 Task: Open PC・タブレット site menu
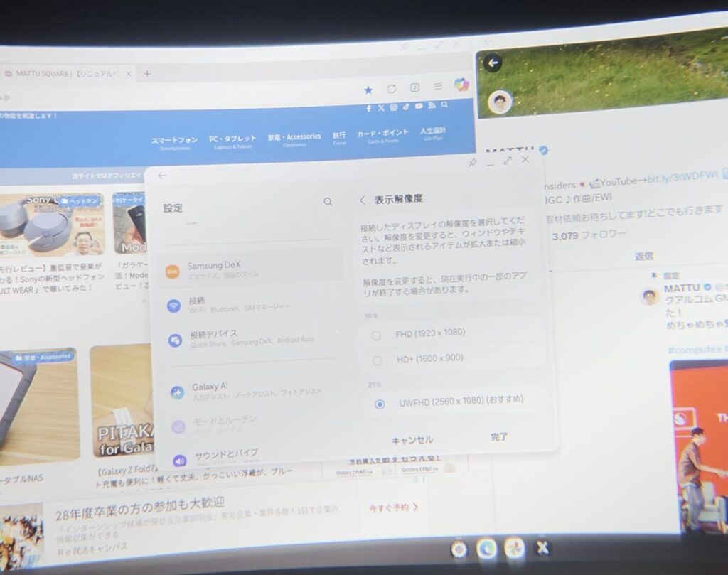(x=232, y=141)
